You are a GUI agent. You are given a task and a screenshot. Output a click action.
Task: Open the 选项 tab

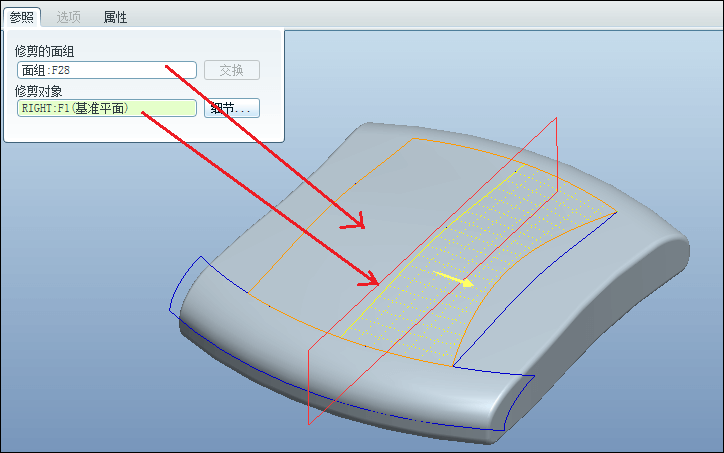coord(68,18)
